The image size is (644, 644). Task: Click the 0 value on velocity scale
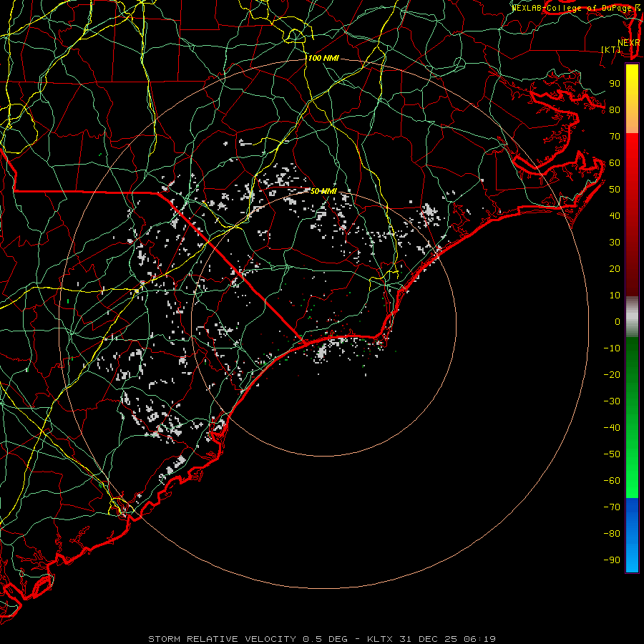click(x=618, y=322)
